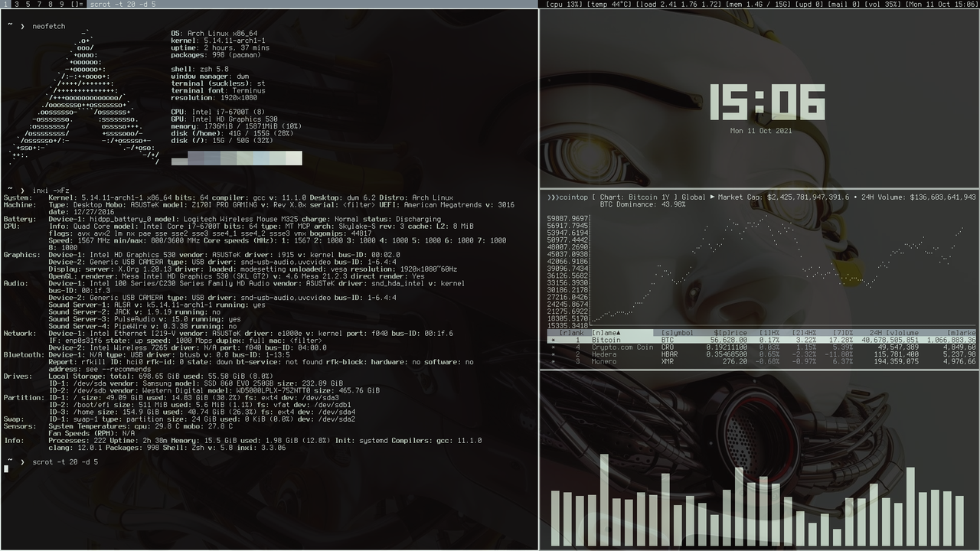Switch to dwm tag 8

pos(50,5)
